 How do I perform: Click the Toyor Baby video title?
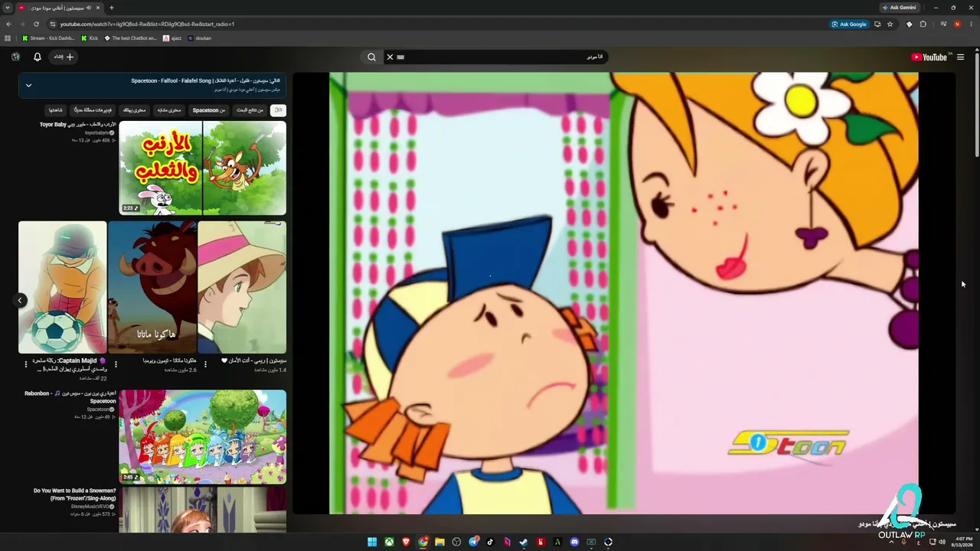pos(77,124)
